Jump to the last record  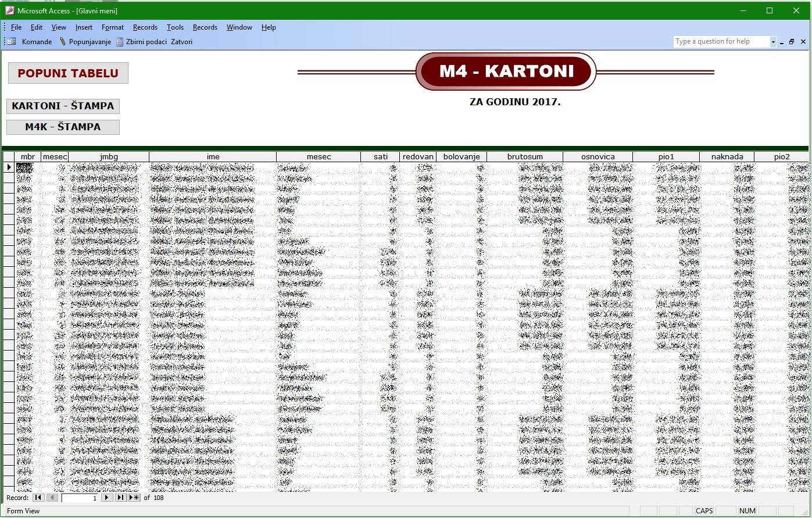pyautogui.click(x=120, y=498)
